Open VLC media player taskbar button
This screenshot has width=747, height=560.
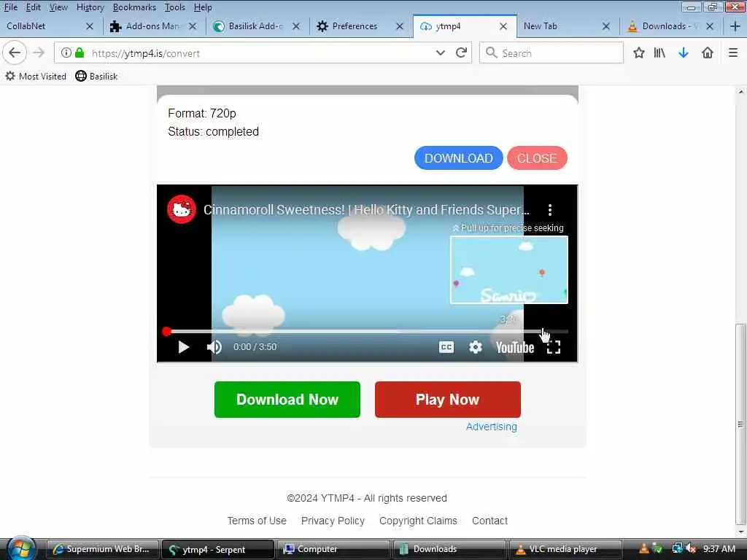coord(565,549)
